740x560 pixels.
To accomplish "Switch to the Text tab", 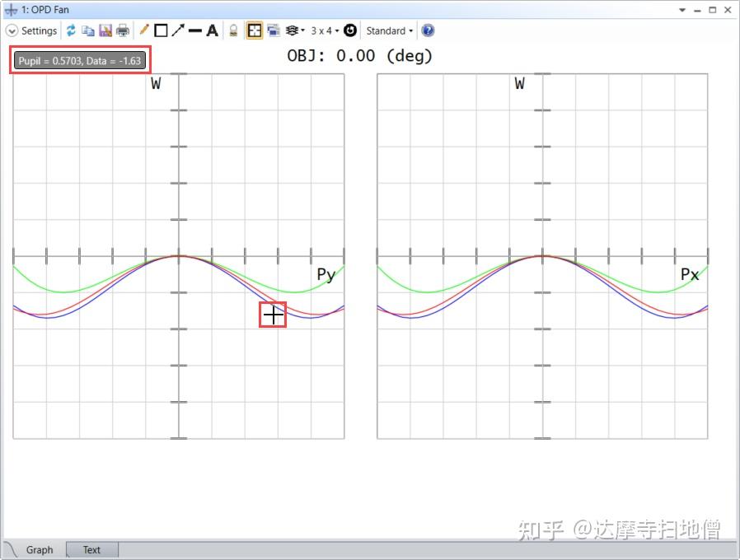I will click(91, 549).
